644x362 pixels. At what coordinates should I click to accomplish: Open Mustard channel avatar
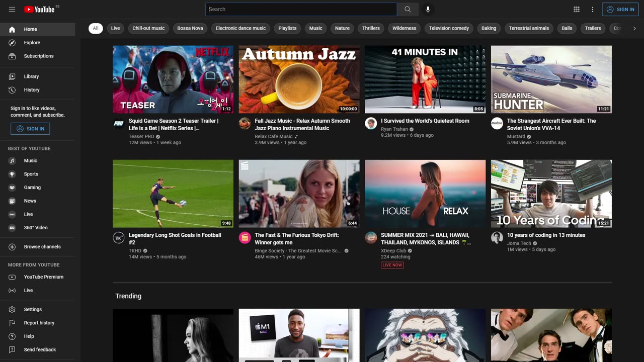point(497,124)
